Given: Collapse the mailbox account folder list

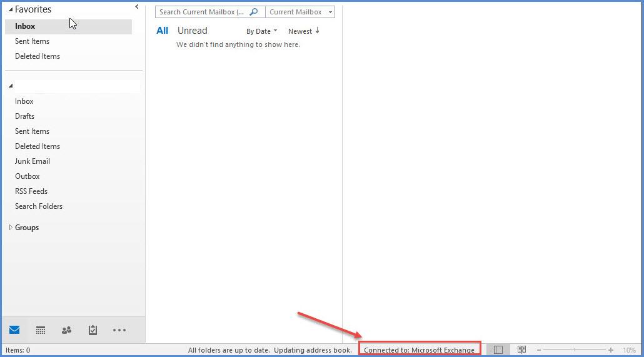Looking at the screenshot, I should click(x=11, y=86).
